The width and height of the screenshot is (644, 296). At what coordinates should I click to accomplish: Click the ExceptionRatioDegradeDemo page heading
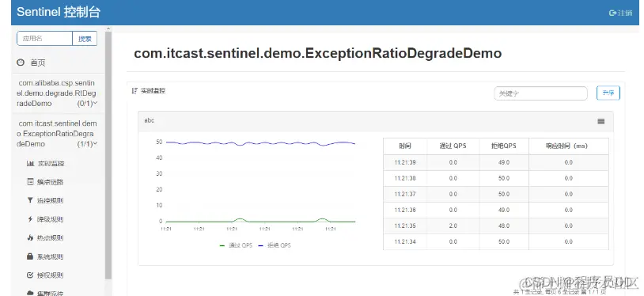[x=317, y=54]
